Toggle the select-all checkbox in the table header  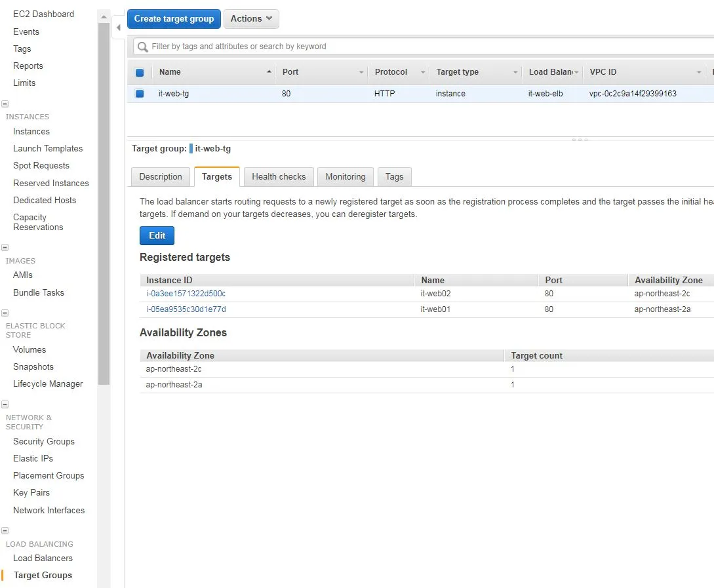click(140, 72)
